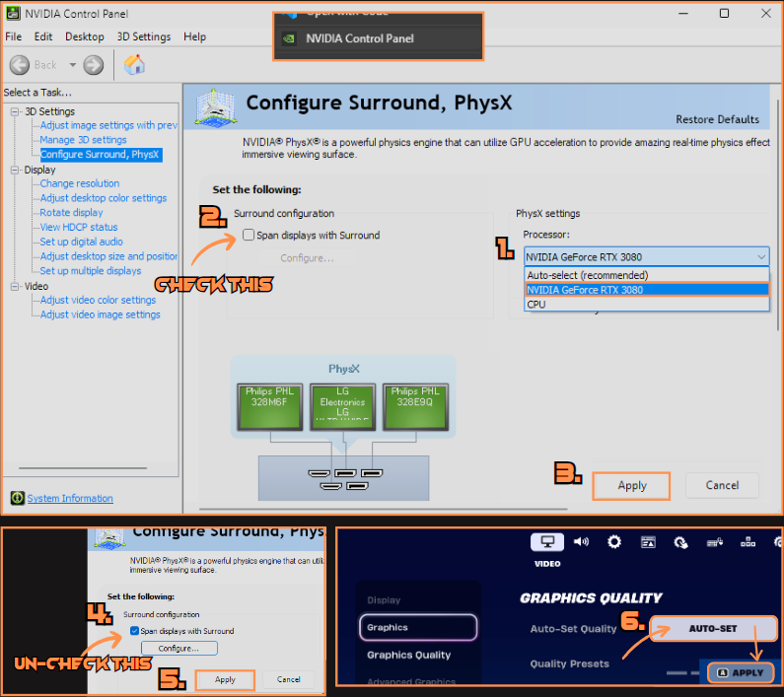
Task: Click the Back arrow toolbar icon
Action: point(20,65)
